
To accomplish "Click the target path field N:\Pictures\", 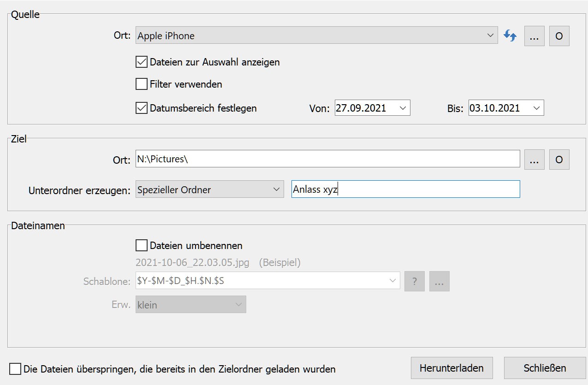I will point(327,160).
